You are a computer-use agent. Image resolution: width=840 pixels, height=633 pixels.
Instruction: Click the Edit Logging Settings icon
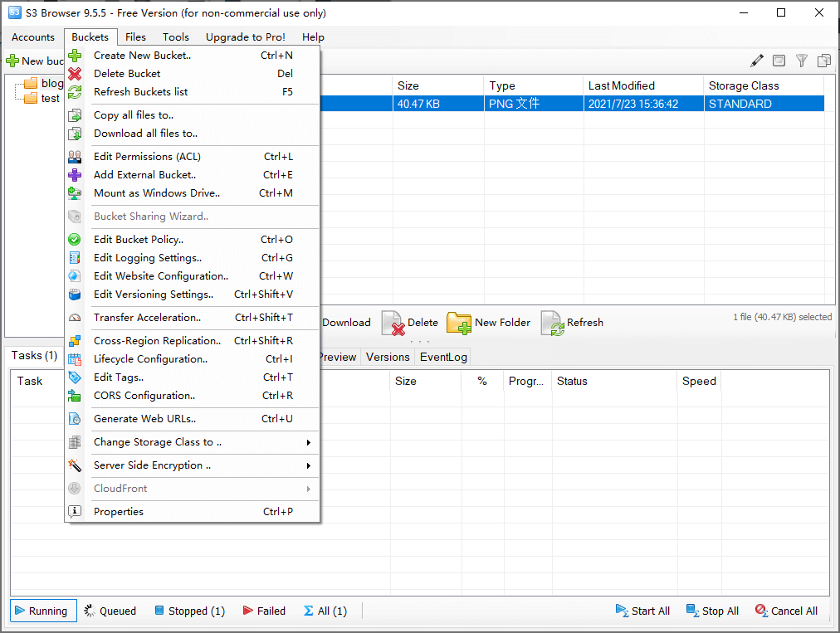75,257
